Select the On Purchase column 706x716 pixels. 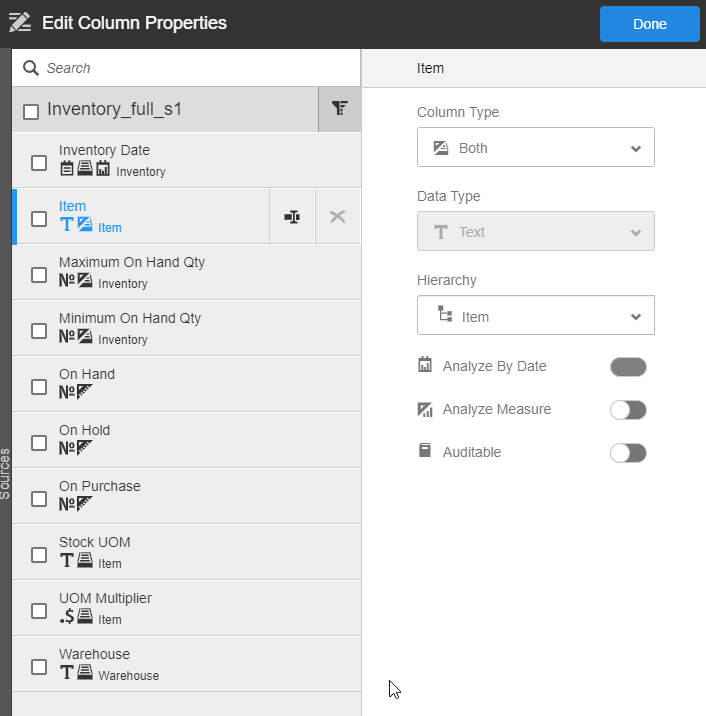click(100, 486)
